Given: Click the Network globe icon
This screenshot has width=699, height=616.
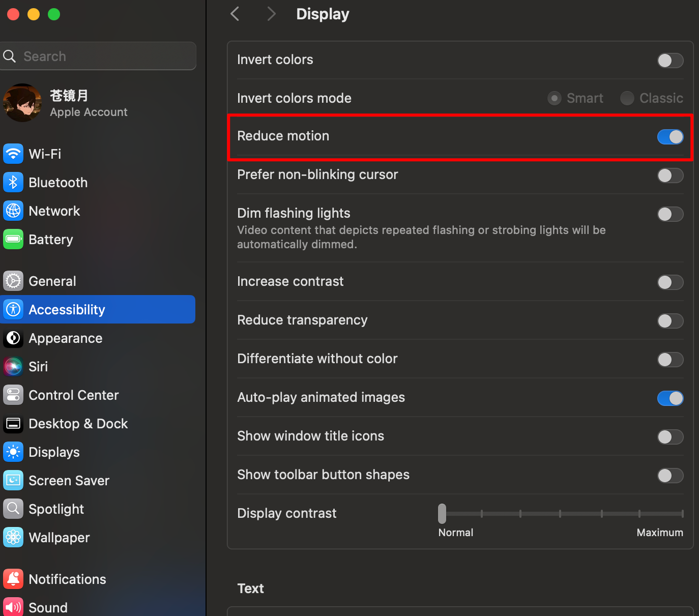Looking at the screenshot, I should coord(13,211).
